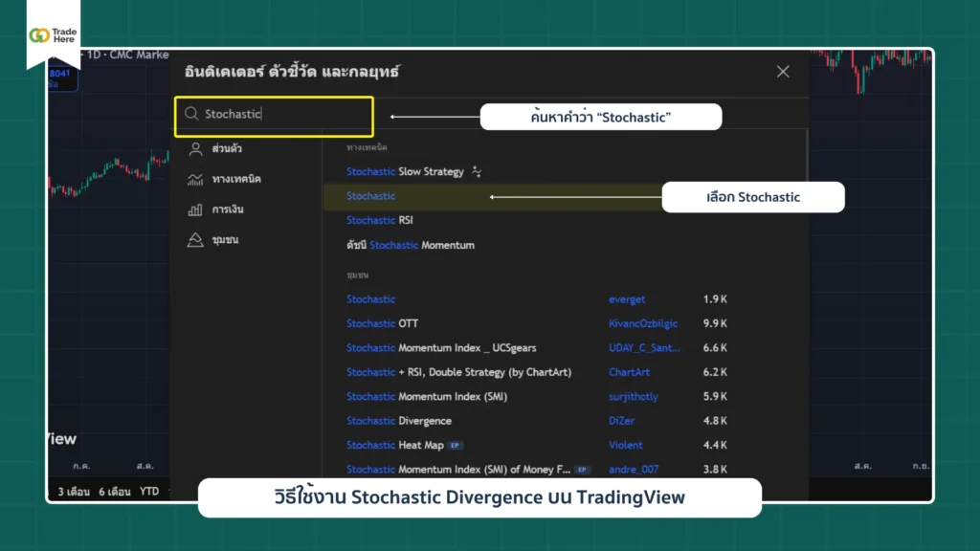Open the การเงิน financials category

tap(228, 209)
